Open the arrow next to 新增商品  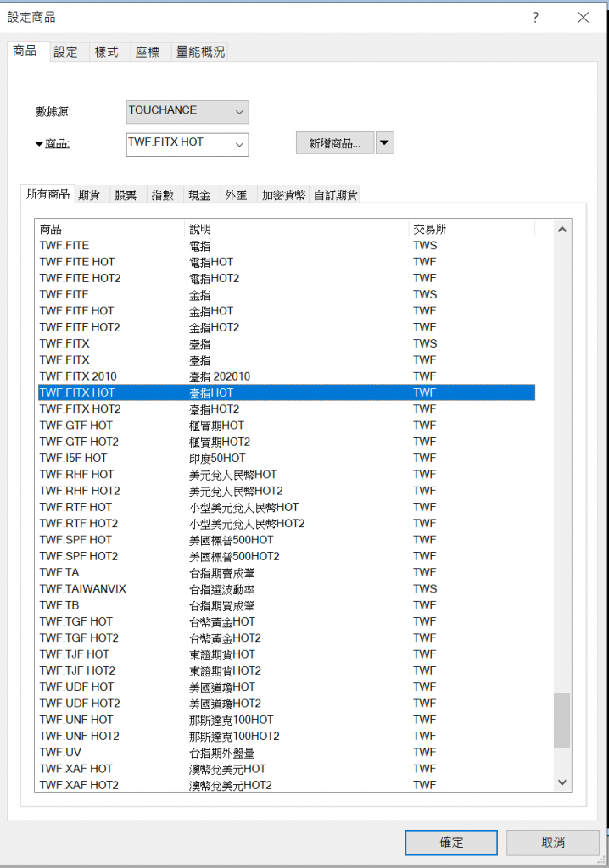pos(385,143)
